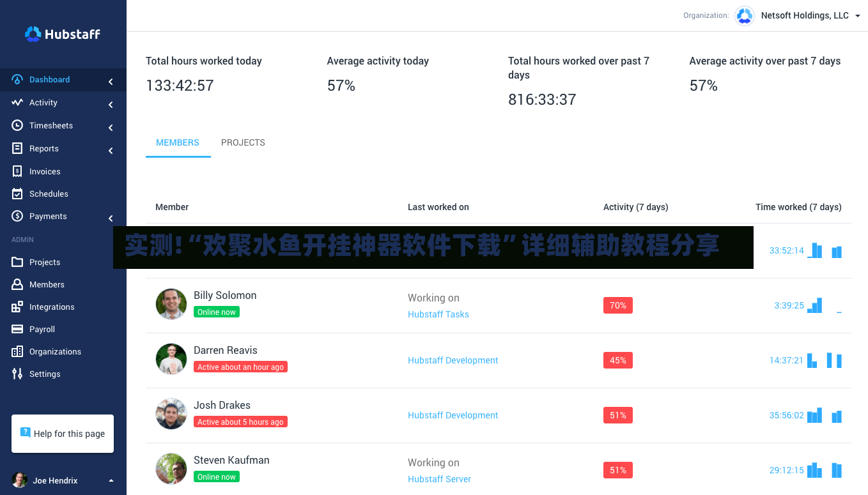Viewport: 868px width, 495px height.
Task: Click the Organizations building icon
Action: point(17,352)
